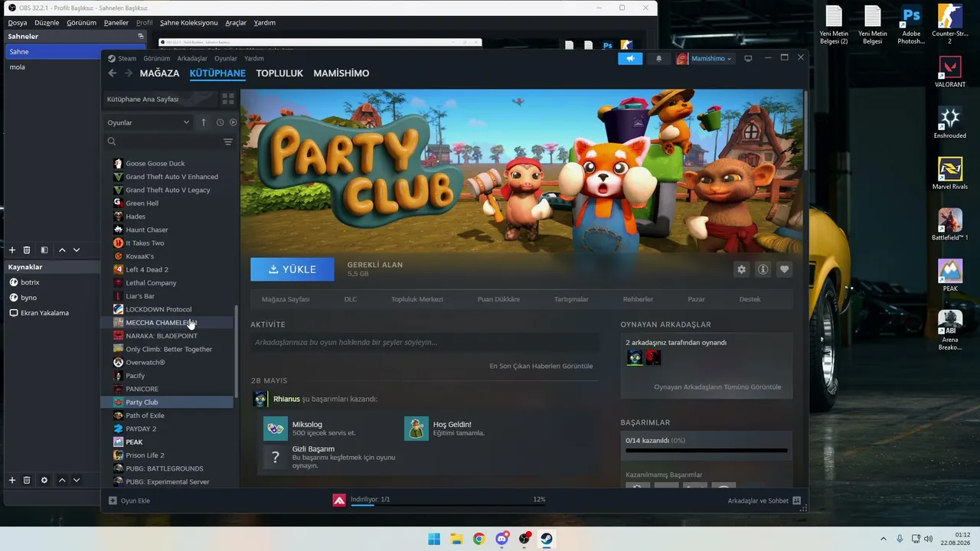This screenshot has height=551, width=980.
Task: Open Araçlar menu in OBS
Action: point(236,23)
